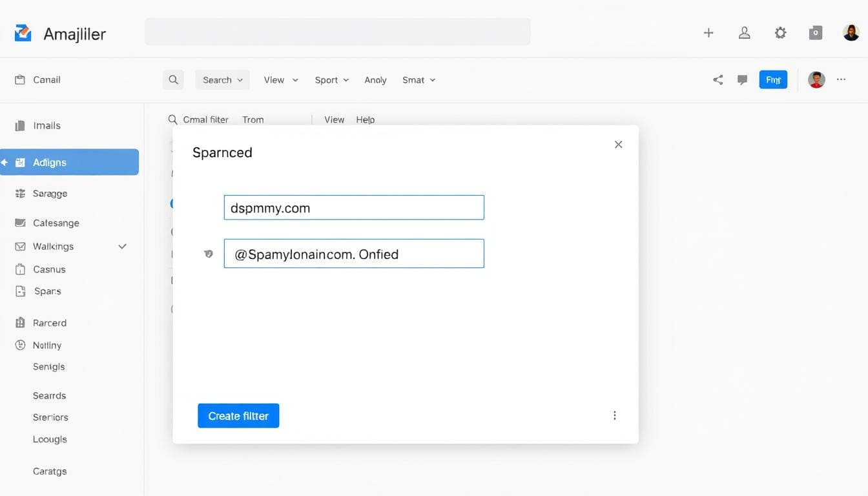868x496 pixels.
Task: Click the share icon in toolbar
Action: click(x=718, y=80)
